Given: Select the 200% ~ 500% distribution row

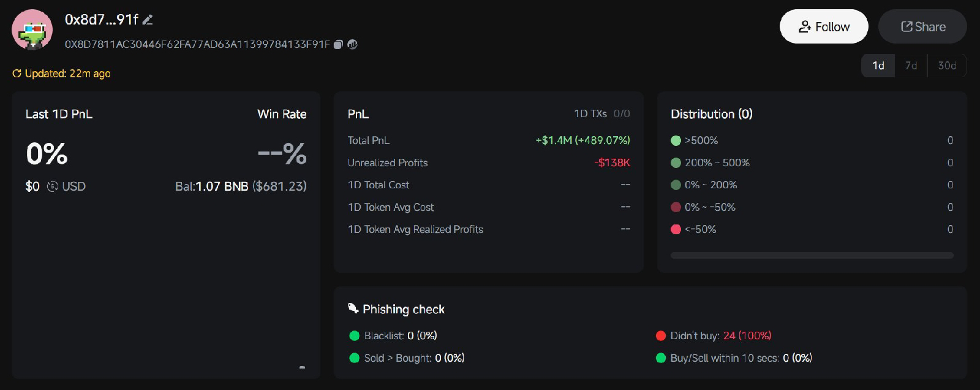Looking at the screenshot, I should (x=812, y=162).
